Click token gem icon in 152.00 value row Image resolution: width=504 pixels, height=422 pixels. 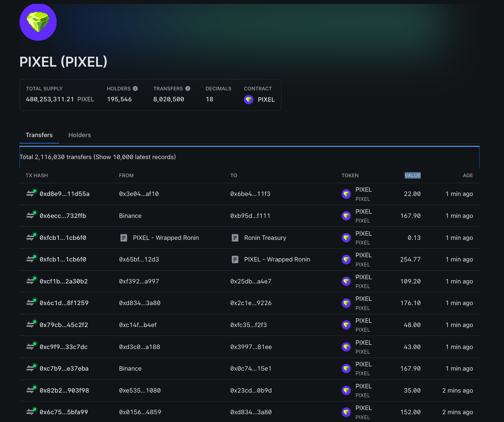[346, 412]
